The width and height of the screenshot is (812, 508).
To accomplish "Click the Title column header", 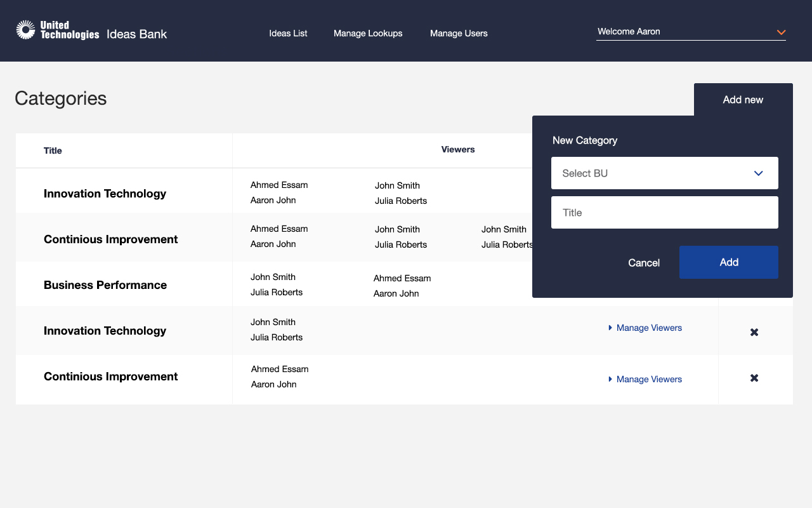I will coord(53,150).
